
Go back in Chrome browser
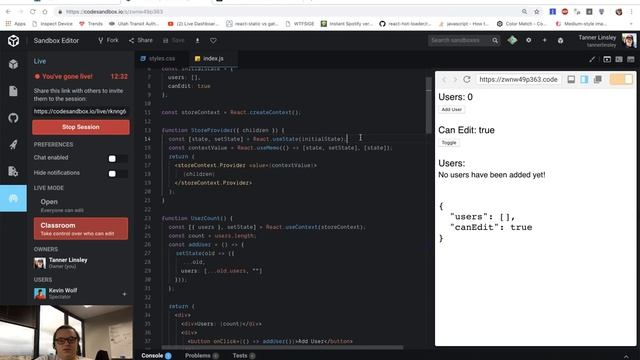[9, 12]
